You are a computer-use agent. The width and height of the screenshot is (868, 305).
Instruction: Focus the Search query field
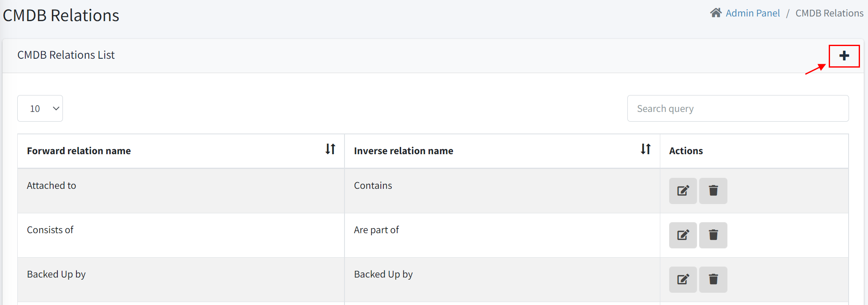[738, 109]
